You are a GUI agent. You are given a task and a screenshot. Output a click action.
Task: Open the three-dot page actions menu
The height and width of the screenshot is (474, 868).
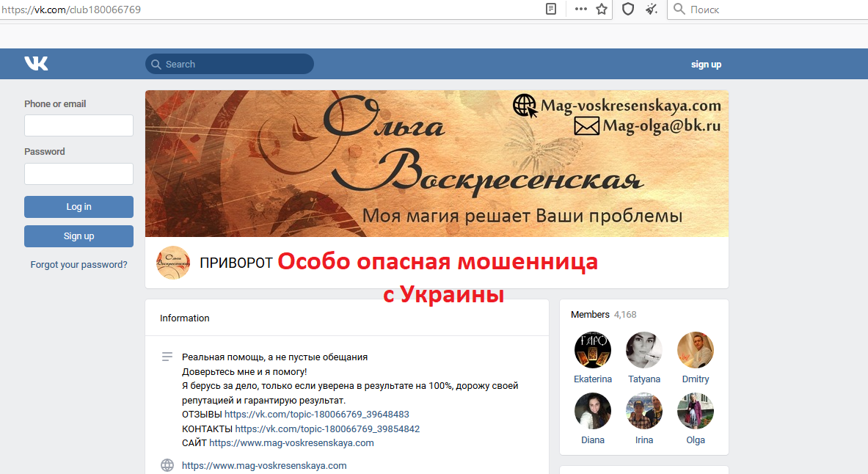click(x=580, y=10)
